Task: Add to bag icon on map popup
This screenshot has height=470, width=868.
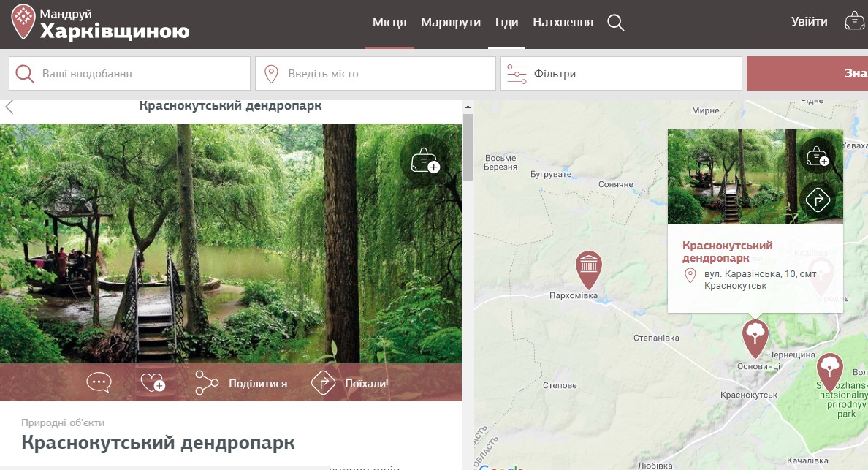Action: click(x=818, y=156)
